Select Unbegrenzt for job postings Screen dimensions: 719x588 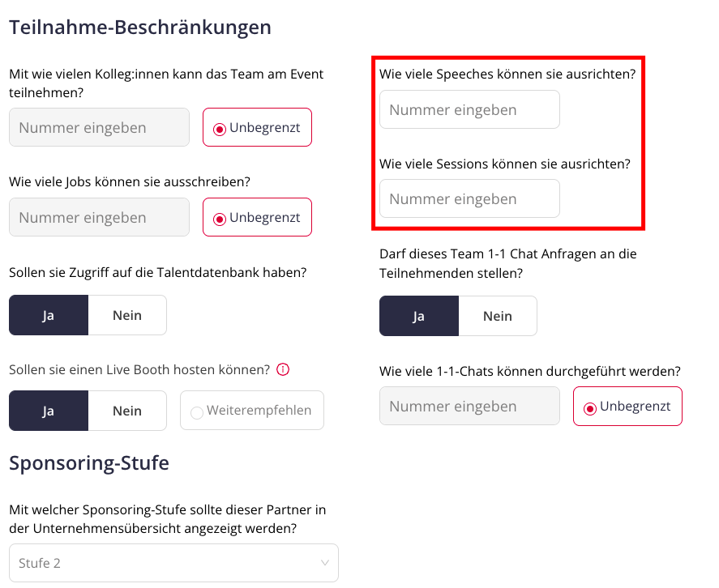pyautogui.click(x=257, y=217)
